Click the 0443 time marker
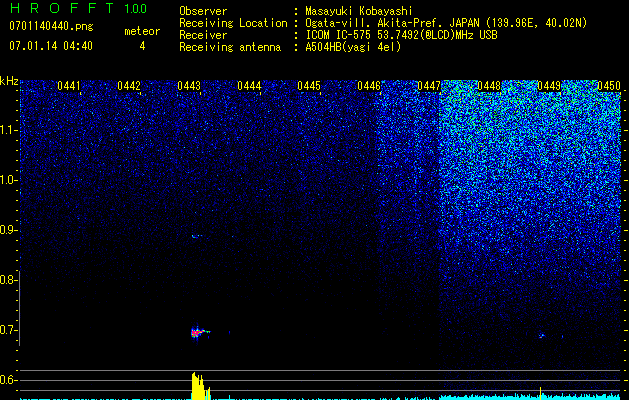 189,86
